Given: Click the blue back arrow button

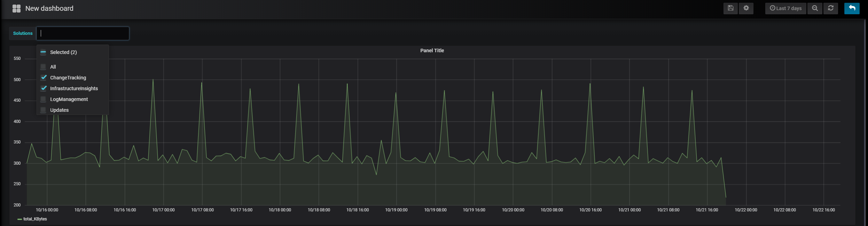Looking at the screenshot, I should tap(852, 8).
